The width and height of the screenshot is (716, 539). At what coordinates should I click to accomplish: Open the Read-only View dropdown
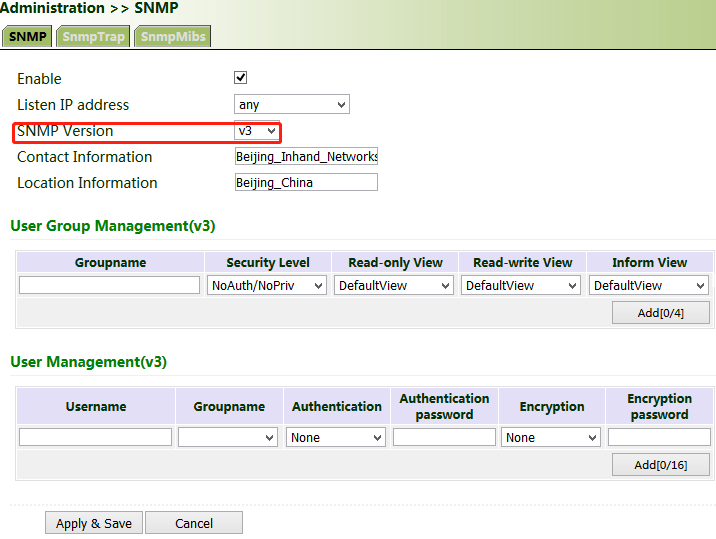pyautogui.click(x=394, y=285)
